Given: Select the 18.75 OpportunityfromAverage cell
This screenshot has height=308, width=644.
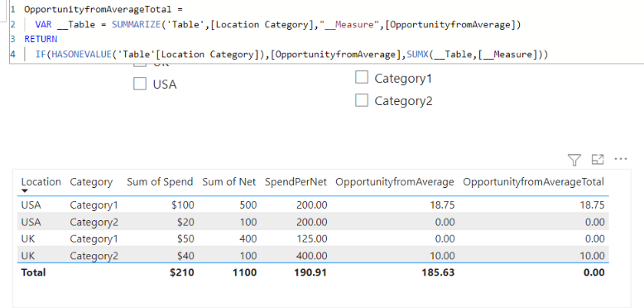Looking at the screenshot, I should [442, 205].
